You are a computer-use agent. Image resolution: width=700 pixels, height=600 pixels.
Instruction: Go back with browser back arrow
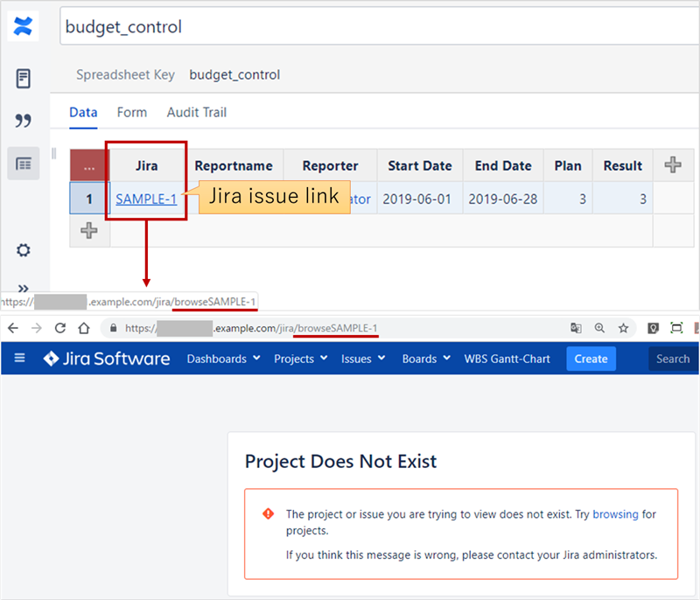click(13, 328)
